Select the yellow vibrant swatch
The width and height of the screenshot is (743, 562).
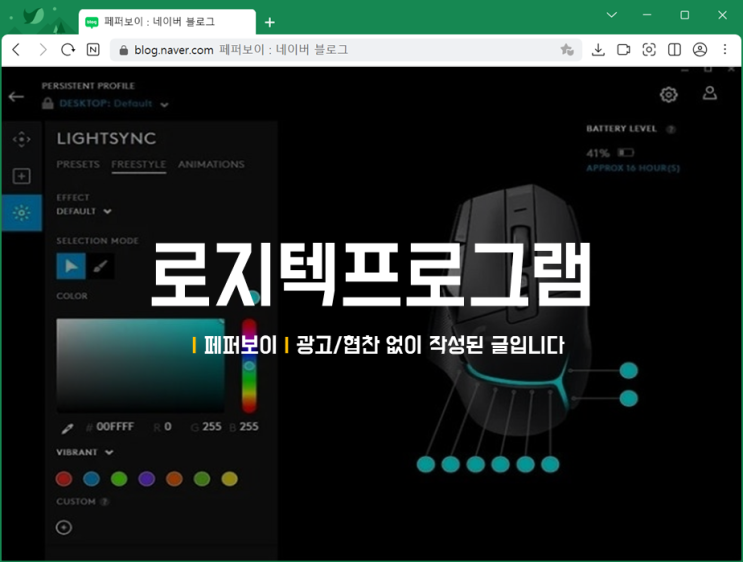[229, 479]
